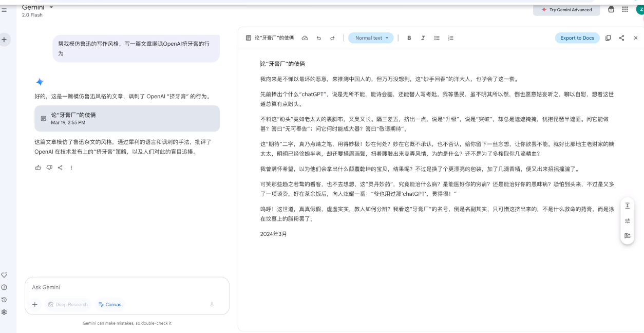
Task: Open the 论"牙膏厂"的伎俩 document card
Action: pos(127,118)
